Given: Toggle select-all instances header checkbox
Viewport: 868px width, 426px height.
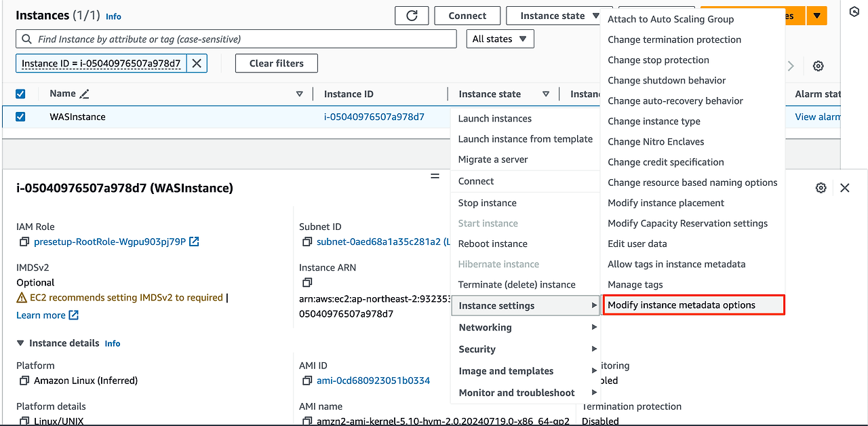Looking at the screenshot, I should coord(20,94).
